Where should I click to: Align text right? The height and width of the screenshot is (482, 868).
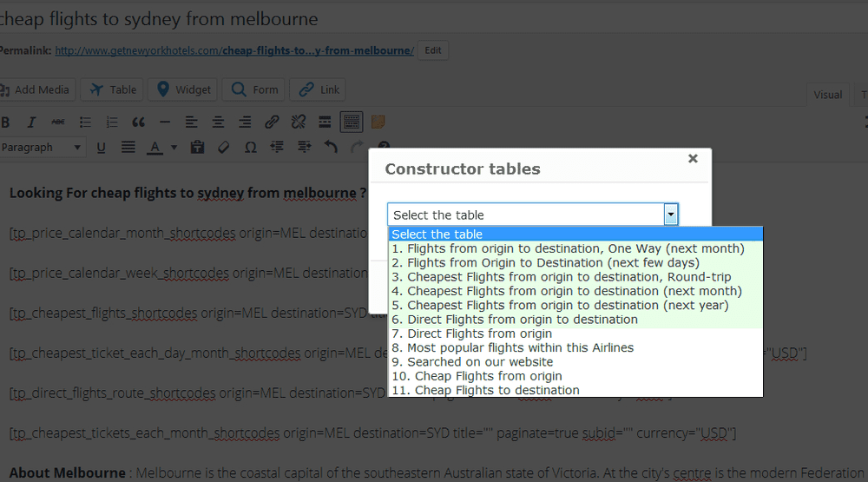[x=245, y=122]
